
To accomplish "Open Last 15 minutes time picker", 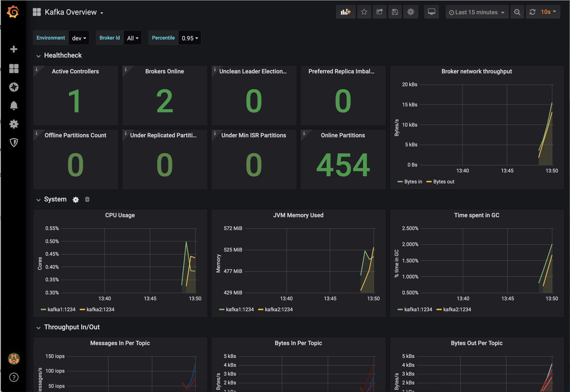I will (x=477, y=12).
